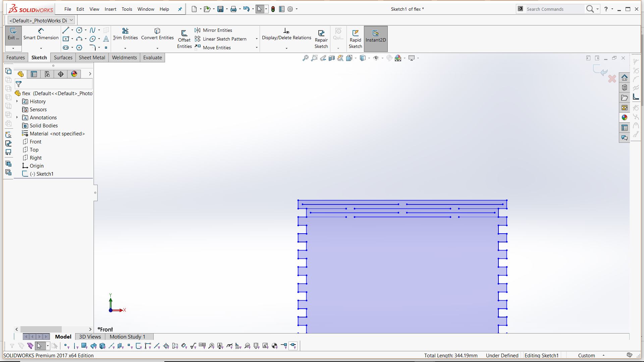The image size is (644, 362).
Task: Click the Smart Dimension tool
Action: click(x=41, y=34)
